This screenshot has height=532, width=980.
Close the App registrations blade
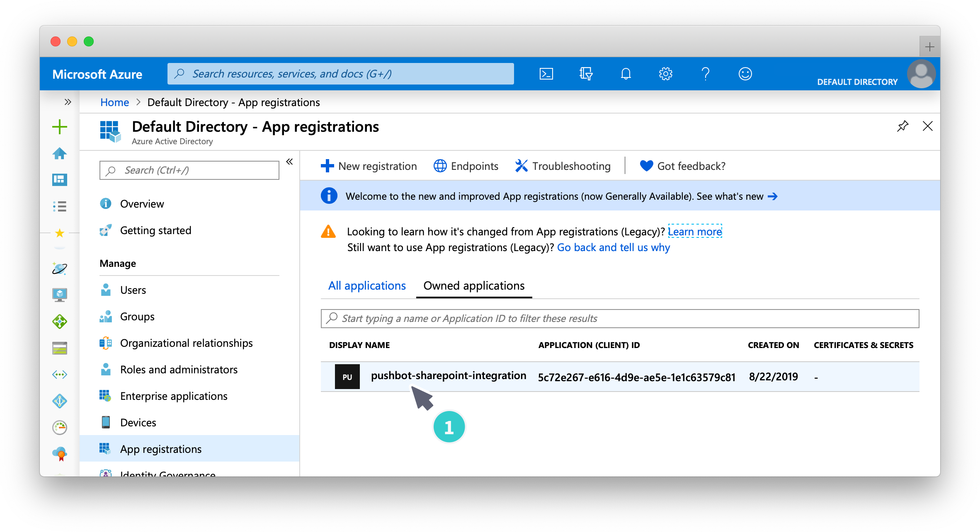pos(928,126)
